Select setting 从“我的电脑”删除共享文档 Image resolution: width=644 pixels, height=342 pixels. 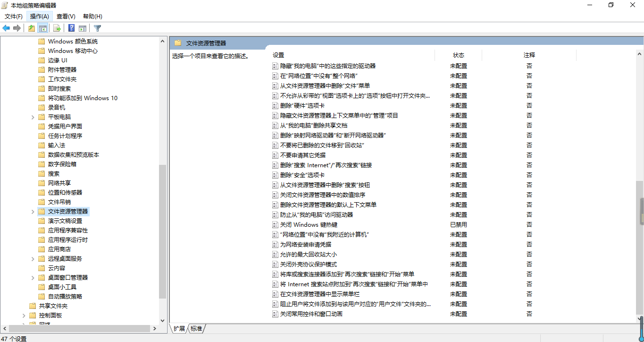tap(314, 126)
